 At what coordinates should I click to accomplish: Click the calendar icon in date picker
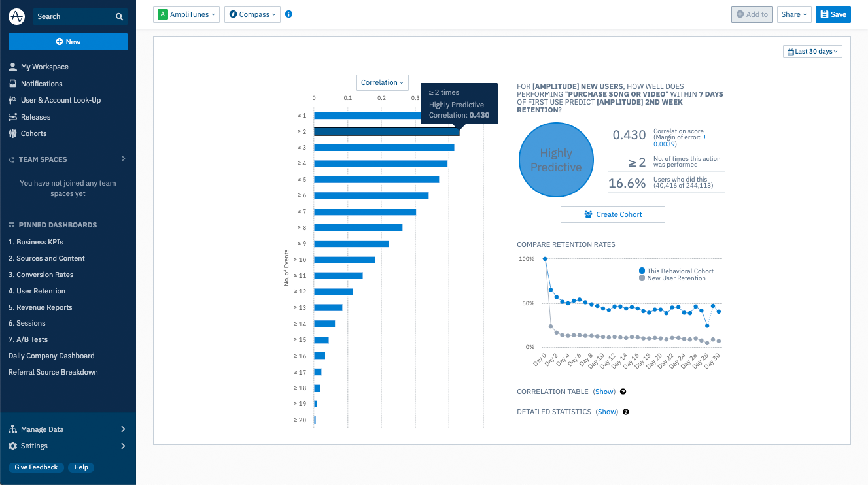coord(790,52)
